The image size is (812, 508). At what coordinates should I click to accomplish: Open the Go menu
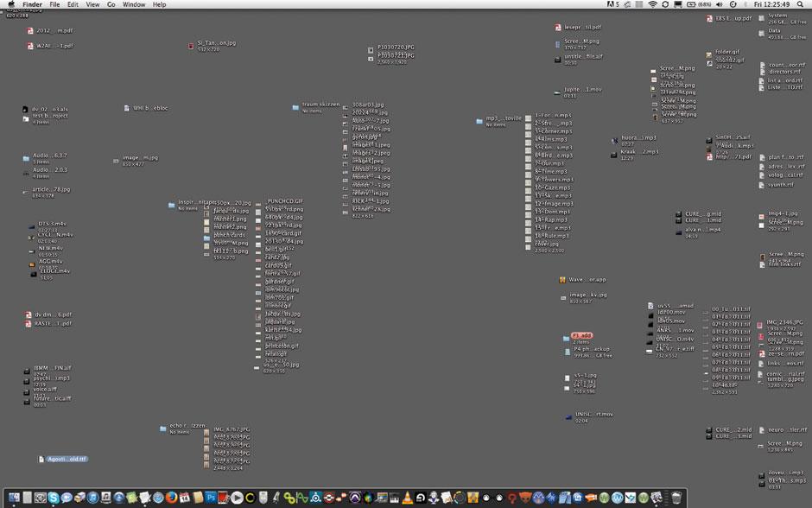point(111,4)
